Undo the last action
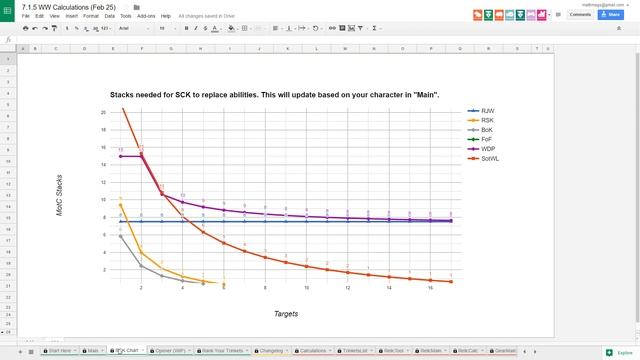 [x=35, y=28]
